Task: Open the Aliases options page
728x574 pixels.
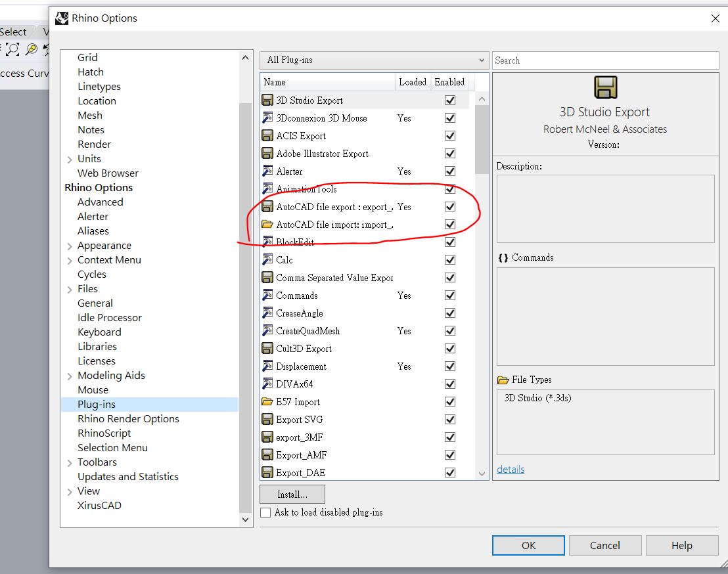Action: point(93,231)
